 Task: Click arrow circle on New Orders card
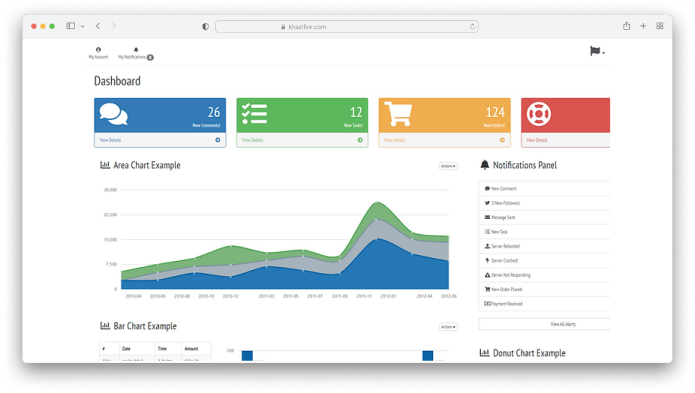[x=502, y=140]
